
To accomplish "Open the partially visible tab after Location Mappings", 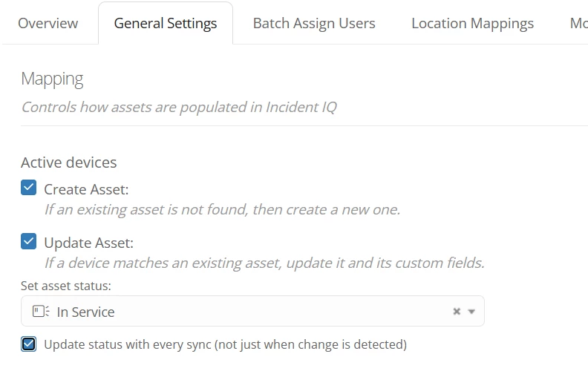I will pyautogui.click(x=578, y=23).
